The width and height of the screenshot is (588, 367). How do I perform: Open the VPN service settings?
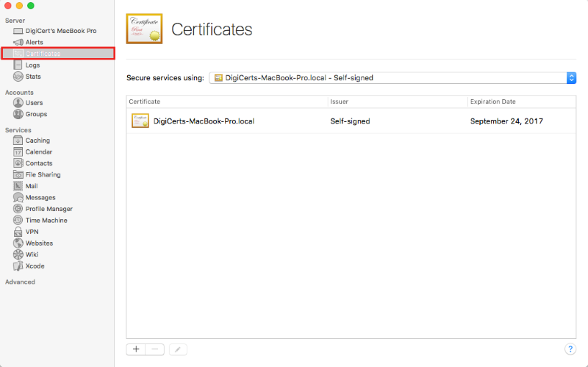pyautogui.click(x=32, y=232)
